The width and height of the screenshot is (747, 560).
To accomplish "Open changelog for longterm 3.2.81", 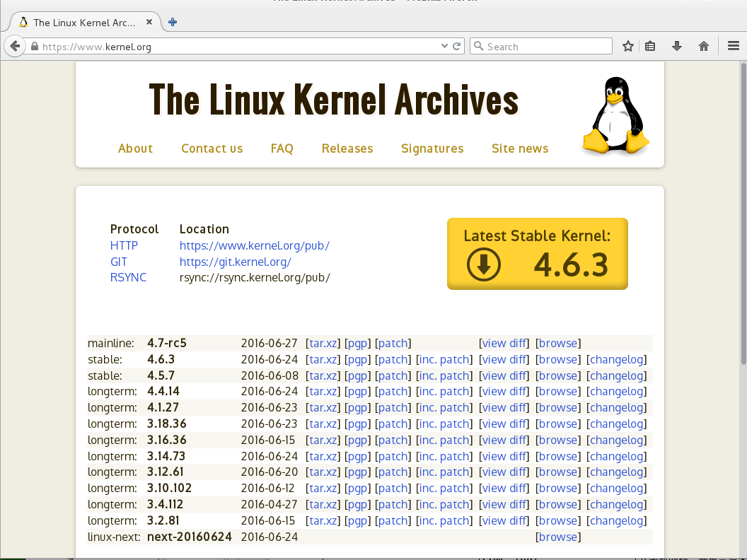I will click(x=616, y=520).
